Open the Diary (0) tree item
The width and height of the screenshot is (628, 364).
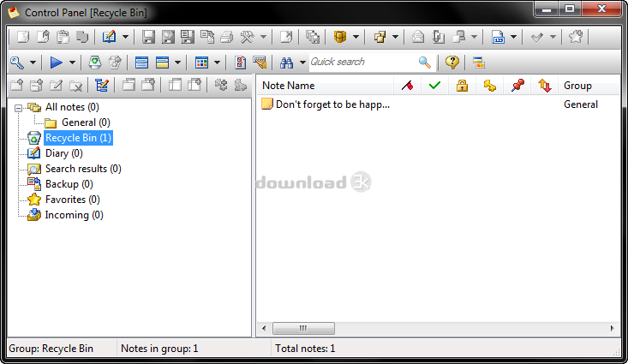pyautogui.click(x=64, y=153)
